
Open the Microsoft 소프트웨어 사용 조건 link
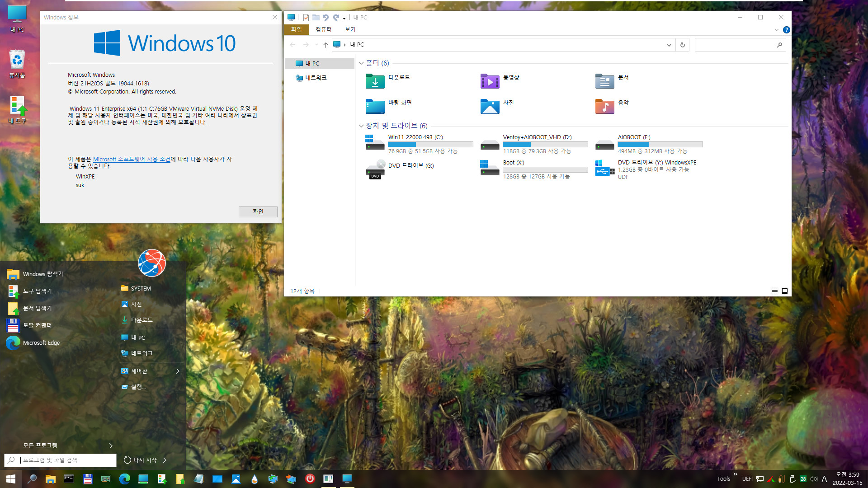coord(132,159)
